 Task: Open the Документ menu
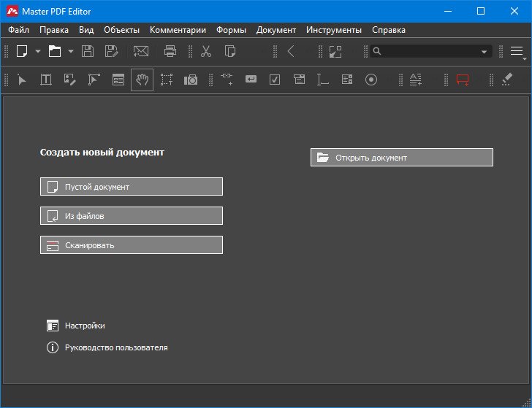point(276,30)
